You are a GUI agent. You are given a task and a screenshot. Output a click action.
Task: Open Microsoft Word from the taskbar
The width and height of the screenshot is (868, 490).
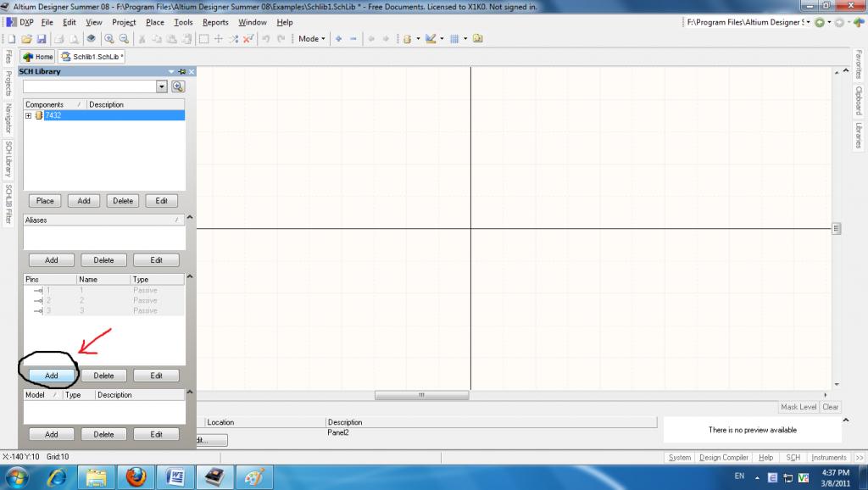coord(175,476)
